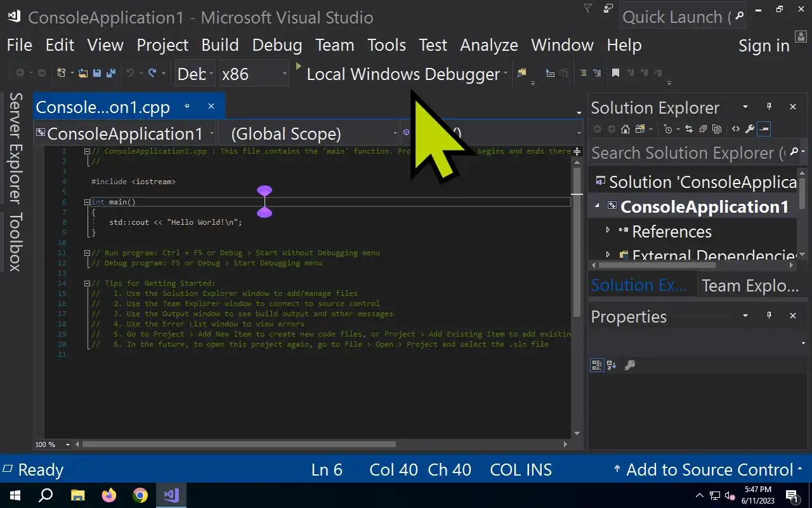This screenshot has height=508, width=812.
Task: Open File Explorer from the taskbar
Action: [x=77, y=495]
